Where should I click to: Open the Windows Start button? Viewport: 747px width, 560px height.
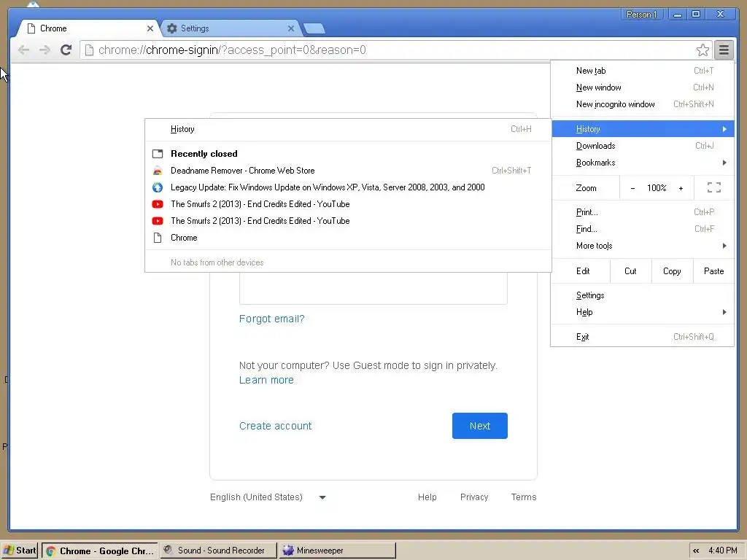[x=20, y=551]
